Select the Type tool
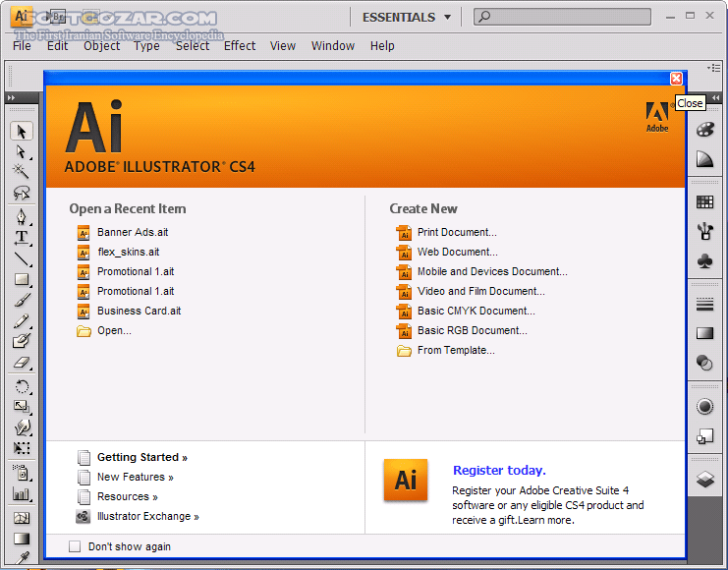Screen dimensions: 728x570 coord(22,238)
